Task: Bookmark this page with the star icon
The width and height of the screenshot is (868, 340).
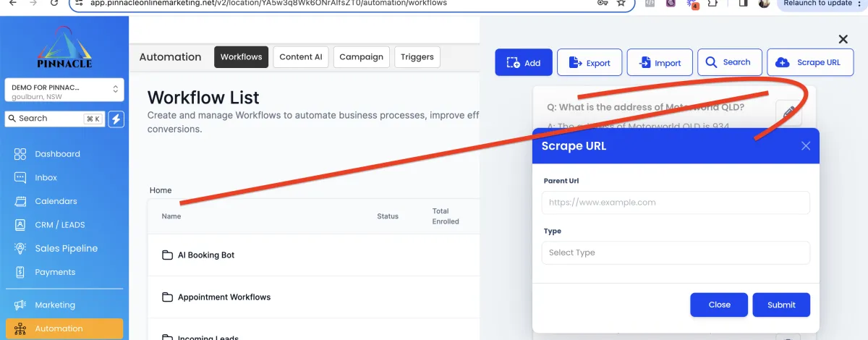Action: [x=621, y=3]
